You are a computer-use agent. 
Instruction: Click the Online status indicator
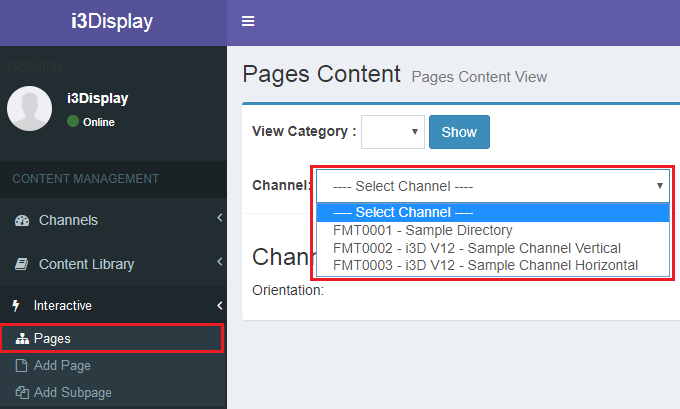[x=91, y=122]
